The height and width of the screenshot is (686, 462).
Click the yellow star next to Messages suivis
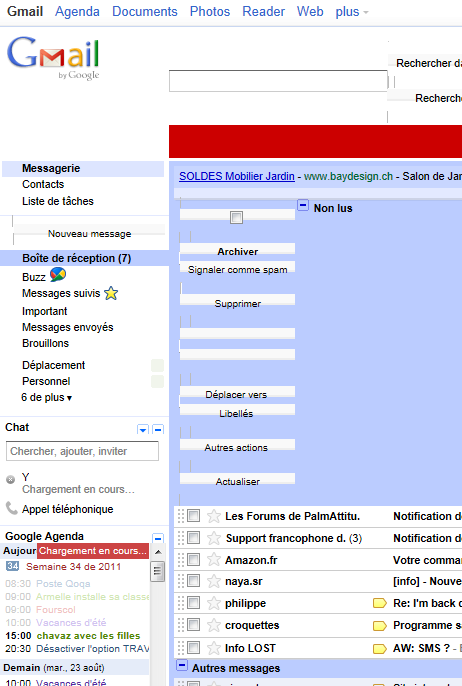coord(111,293)
